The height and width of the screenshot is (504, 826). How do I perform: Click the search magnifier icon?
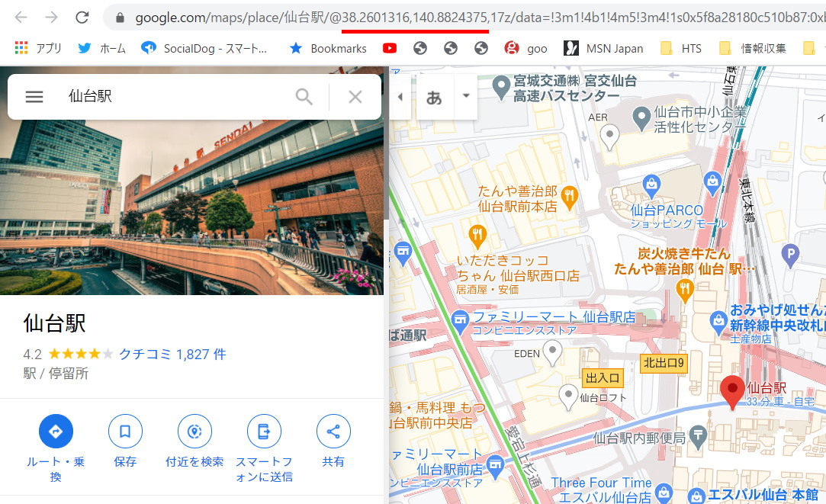304,97
